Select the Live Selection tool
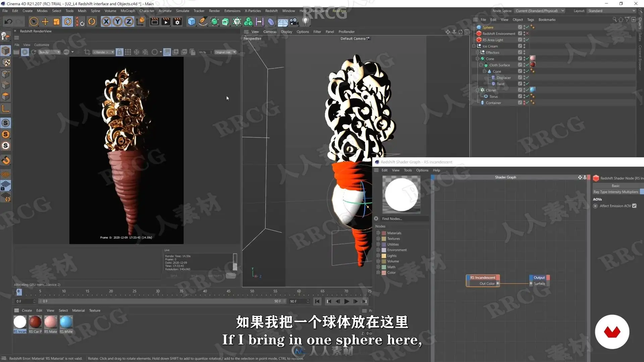 34,22
